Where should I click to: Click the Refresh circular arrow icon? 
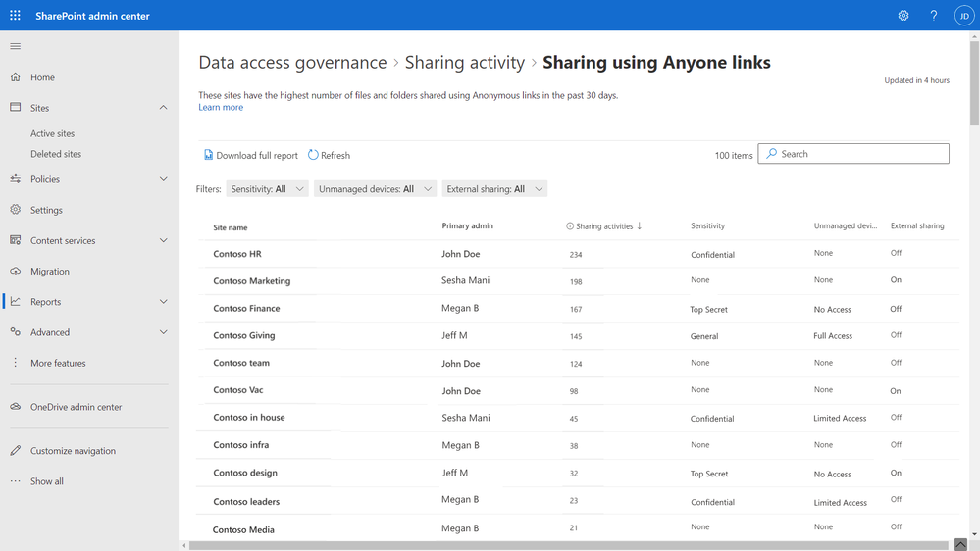313,155
